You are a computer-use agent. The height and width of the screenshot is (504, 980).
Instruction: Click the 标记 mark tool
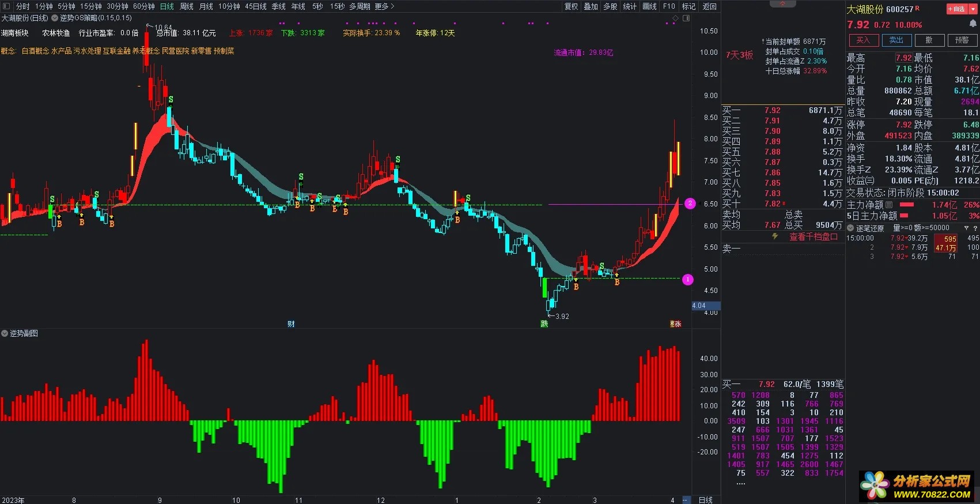688,6
